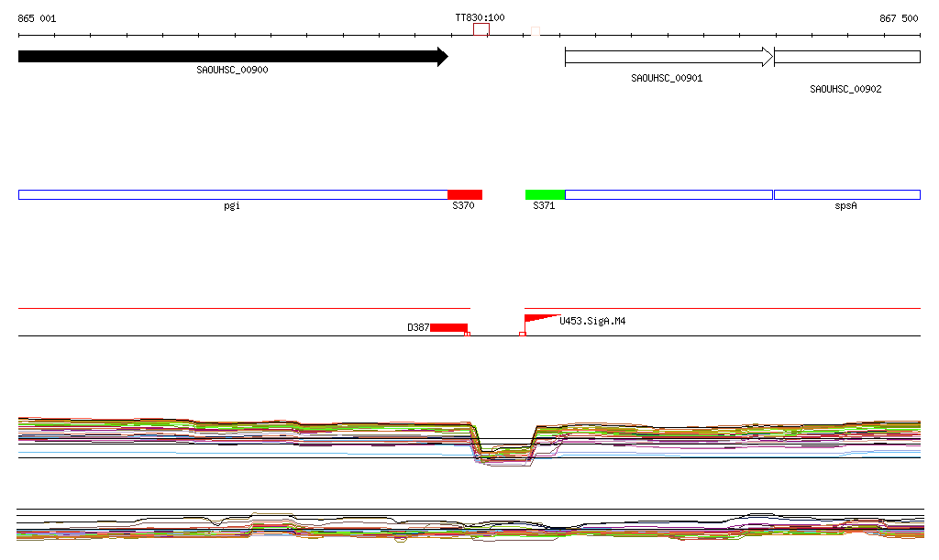
Task: Click the small red square right of D387
Action: [468, 335]
